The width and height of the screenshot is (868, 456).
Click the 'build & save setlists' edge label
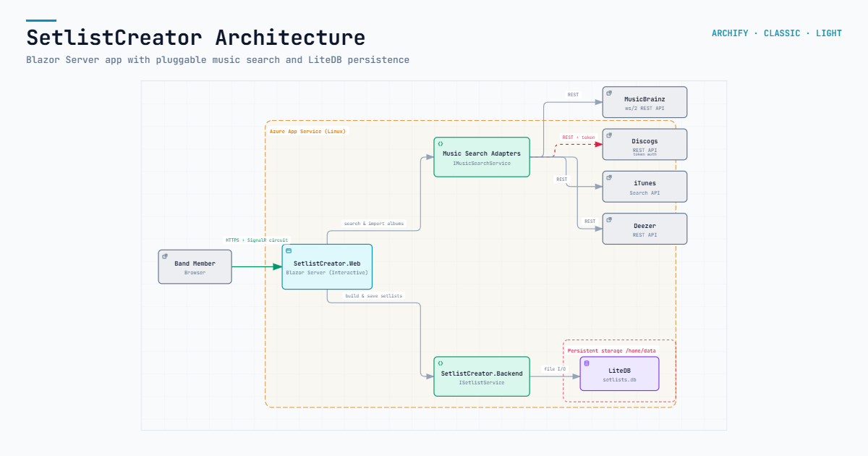coord(374,295)
